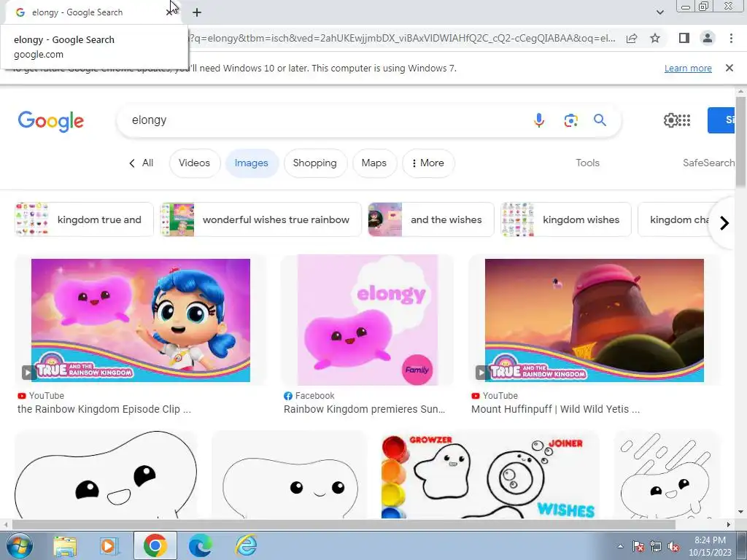747x560 pixels.
Task: Go to the Google logo homepage
Action: coord(51,122)
